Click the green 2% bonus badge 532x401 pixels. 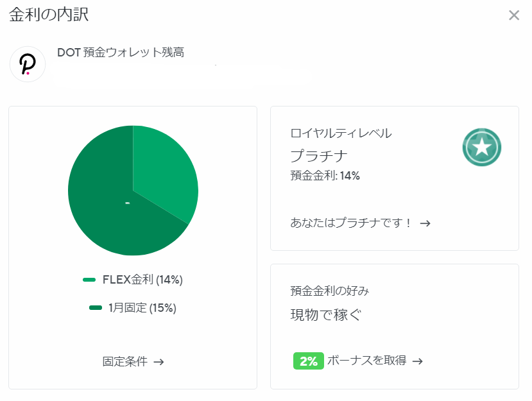click(x=308, y=361)
